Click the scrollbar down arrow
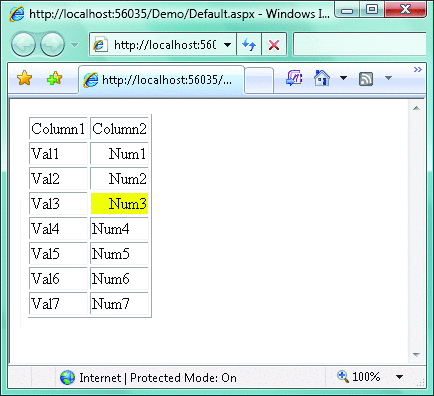 (416, 355)
